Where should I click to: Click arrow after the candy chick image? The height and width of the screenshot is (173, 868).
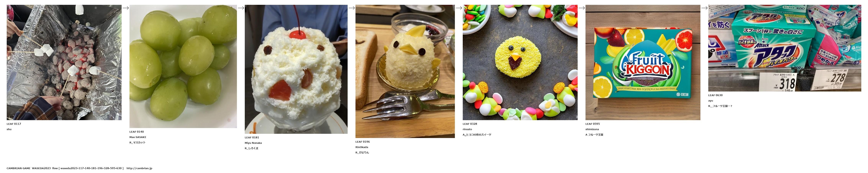click(x=581, y=8)
